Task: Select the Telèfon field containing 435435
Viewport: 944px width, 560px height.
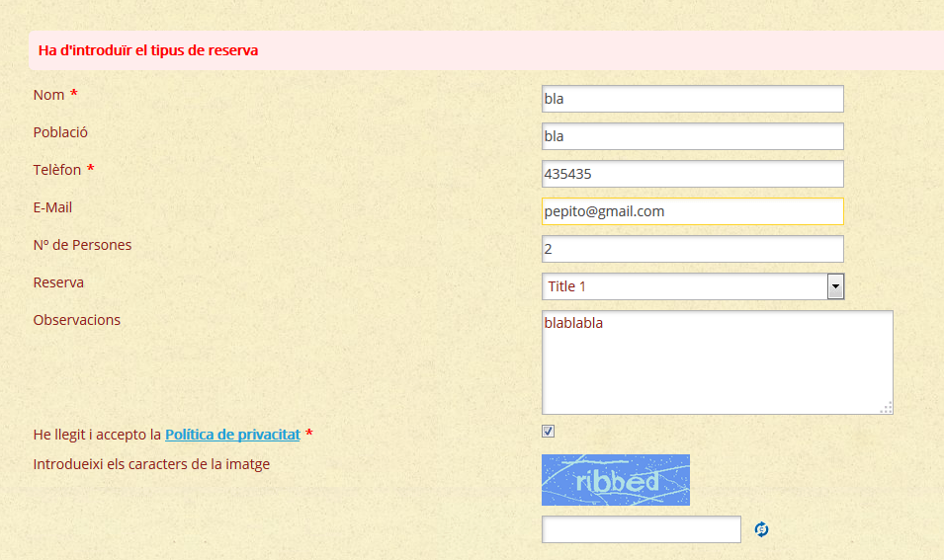Action: [693, 174]
